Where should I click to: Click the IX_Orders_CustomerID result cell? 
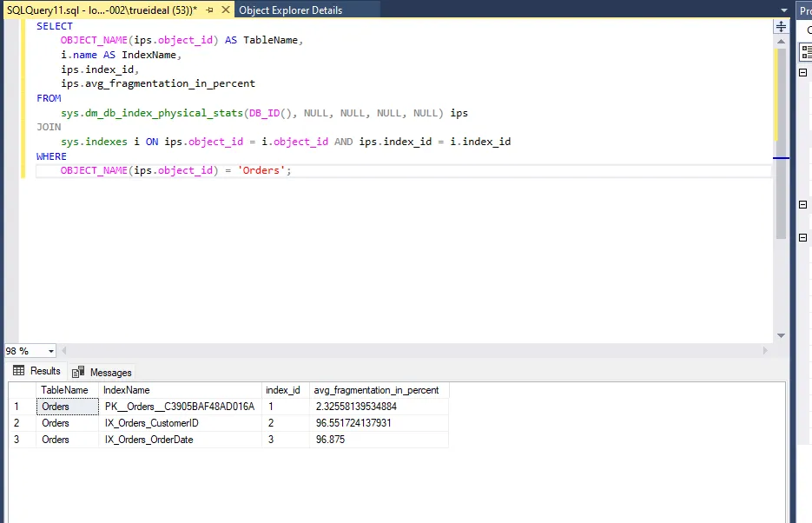coord(180,423)
